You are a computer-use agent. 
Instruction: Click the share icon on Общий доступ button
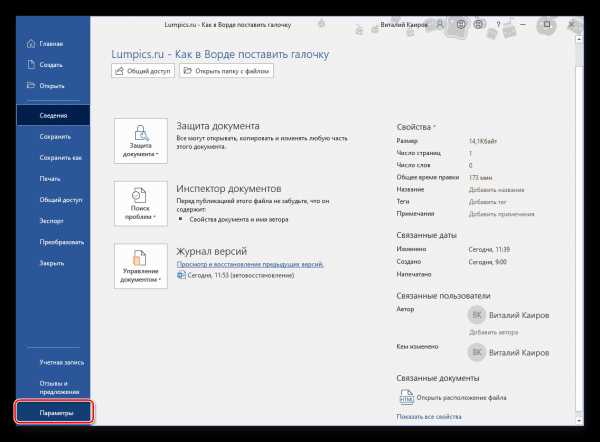[119, 71]
